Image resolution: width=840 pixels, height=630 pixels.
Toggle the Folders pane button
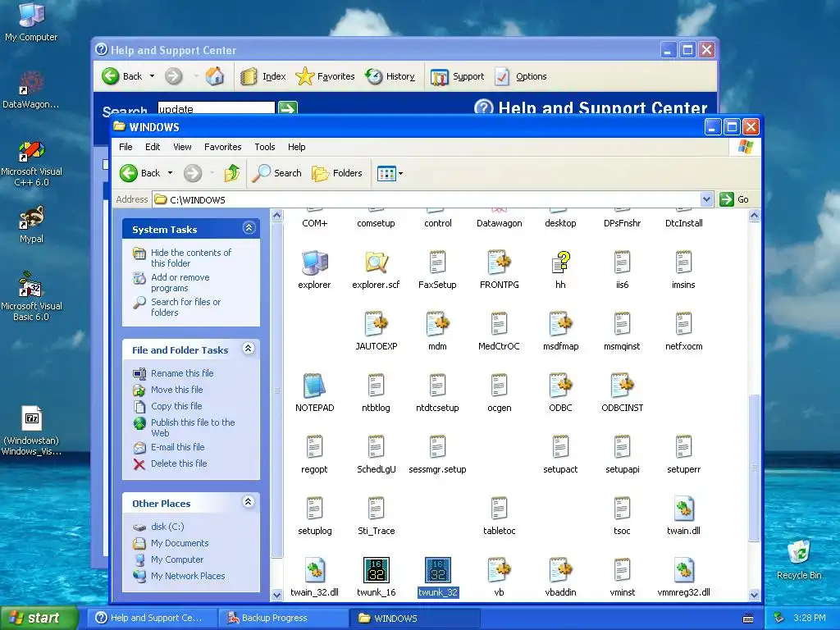pyautogui.click(x=337, y=173)
